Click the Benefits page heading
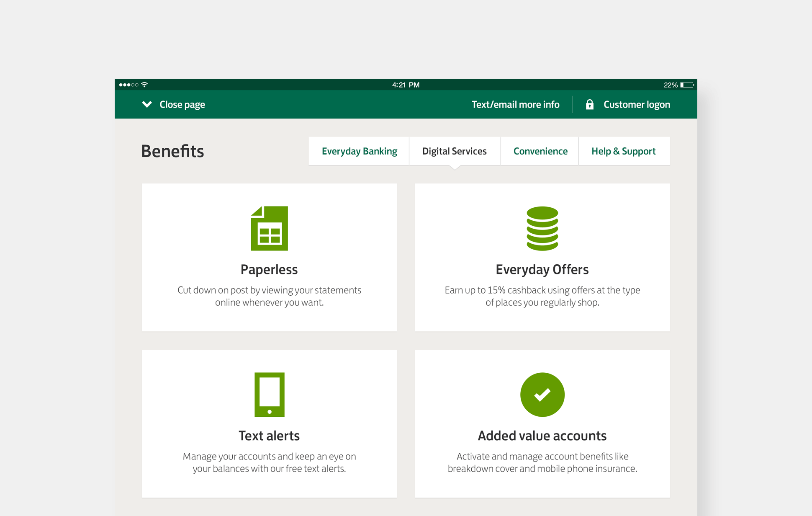Image resolution: width=812 pixels, height=516 pixels. (x=172, y=151)
